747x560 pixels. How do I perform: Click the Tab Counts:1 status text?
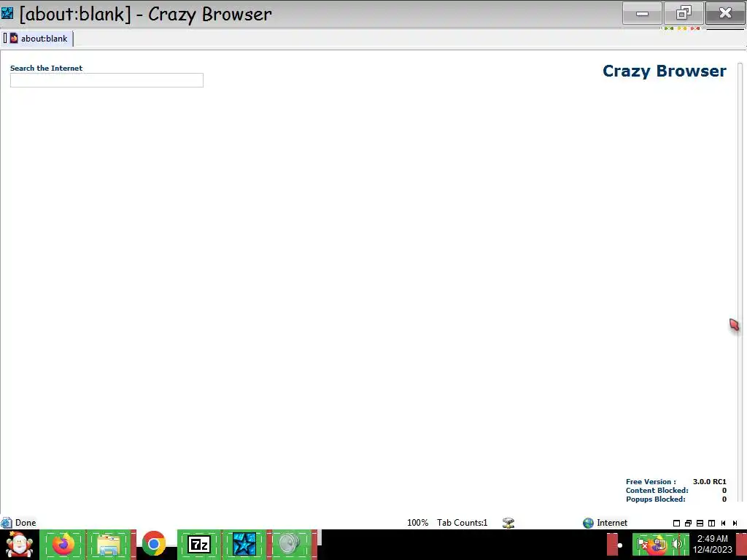pyautogui.click(x=462, y=523)
